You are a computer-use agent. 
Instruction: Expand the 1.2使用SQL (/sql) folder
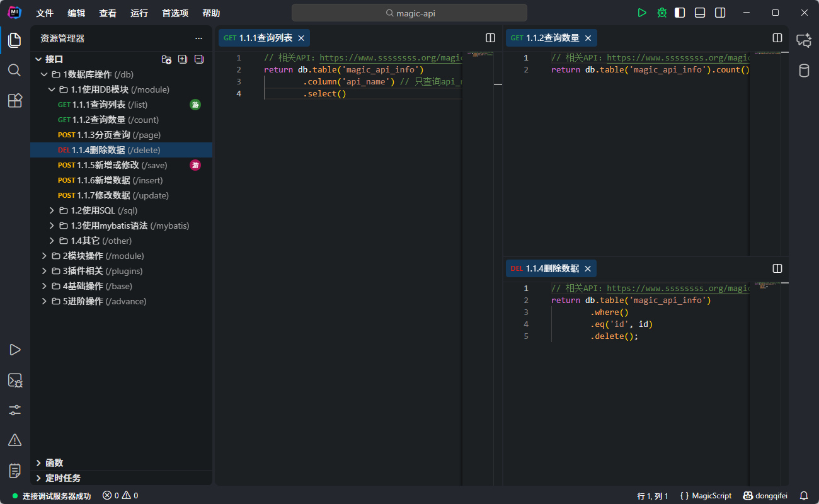tap(52, 210)
